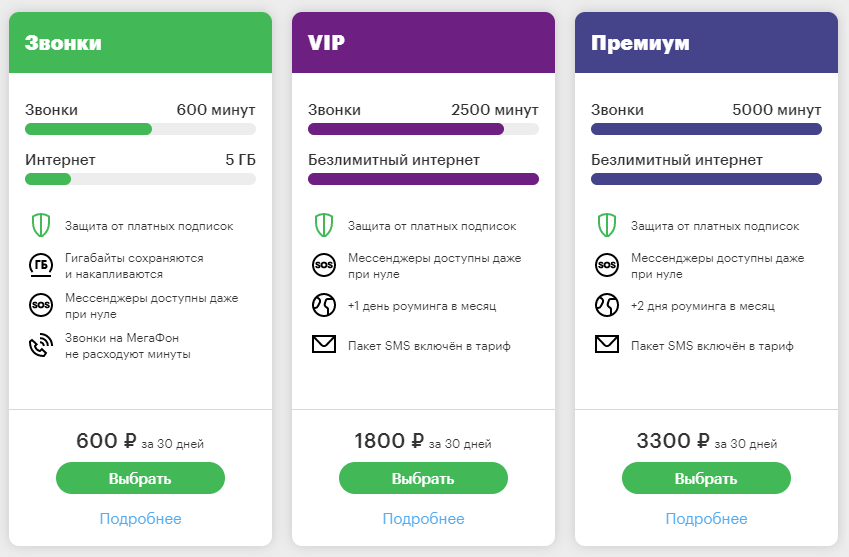Click the phone calls icon for Звонки на МегаФон
849x557 pixels.
click(41, 345)
